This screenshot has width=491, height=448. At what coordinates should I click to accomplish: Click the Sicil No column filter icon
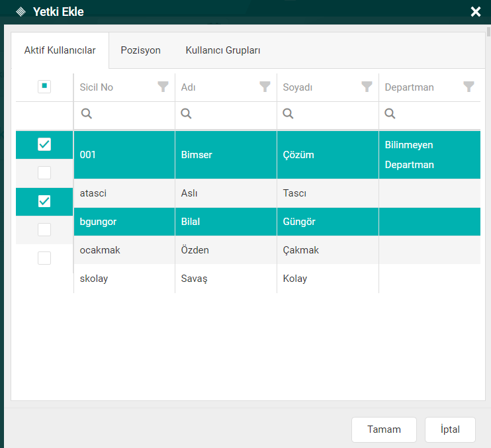coord(163,87)
